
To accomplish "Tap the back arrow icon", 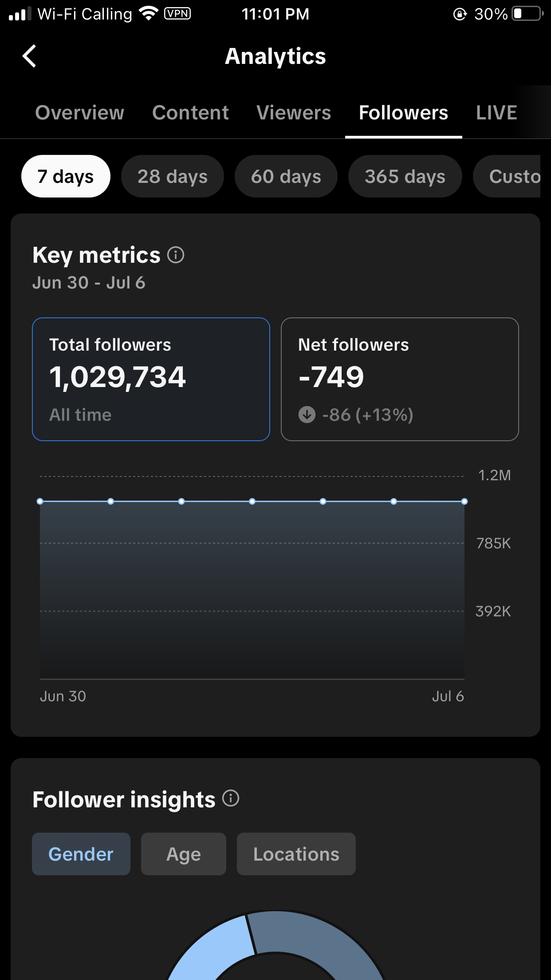I will (29, 56).
